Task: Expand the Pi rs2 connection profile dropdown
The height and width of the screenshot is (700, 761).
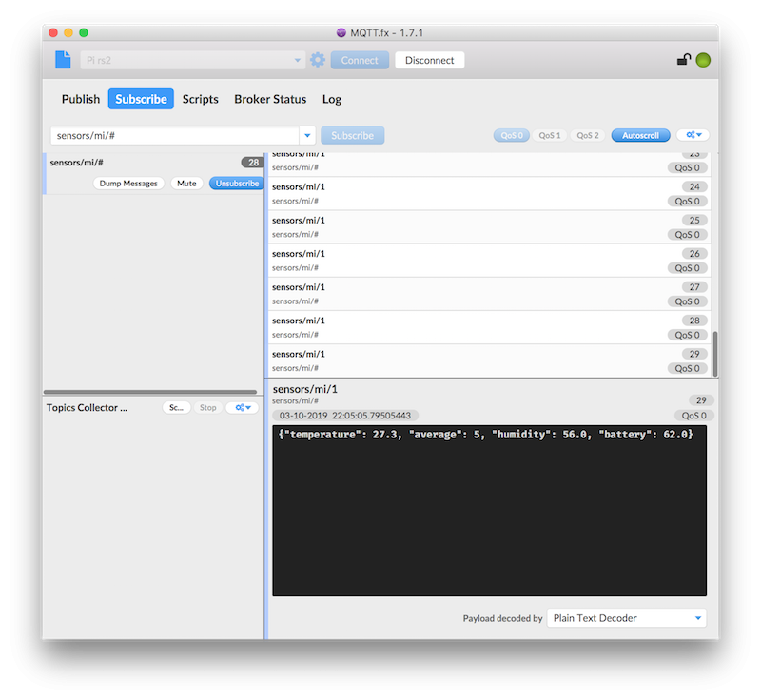Action: click(x=298, y=60)
